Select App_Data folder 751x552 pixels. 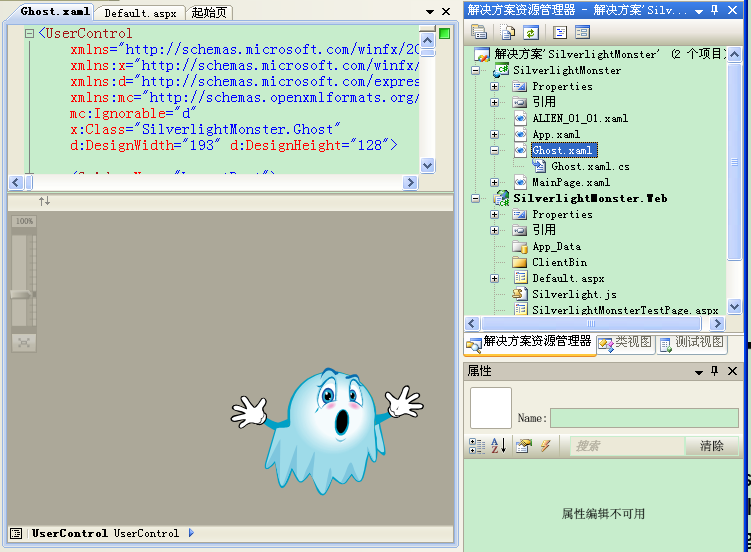pos(557,247)
